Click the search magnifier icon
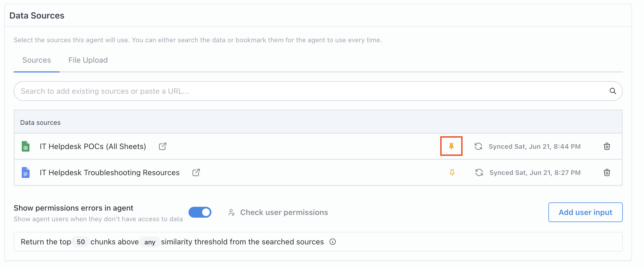Screen dimensions: 644x267 pyautogui.click(x=613, y=91)
